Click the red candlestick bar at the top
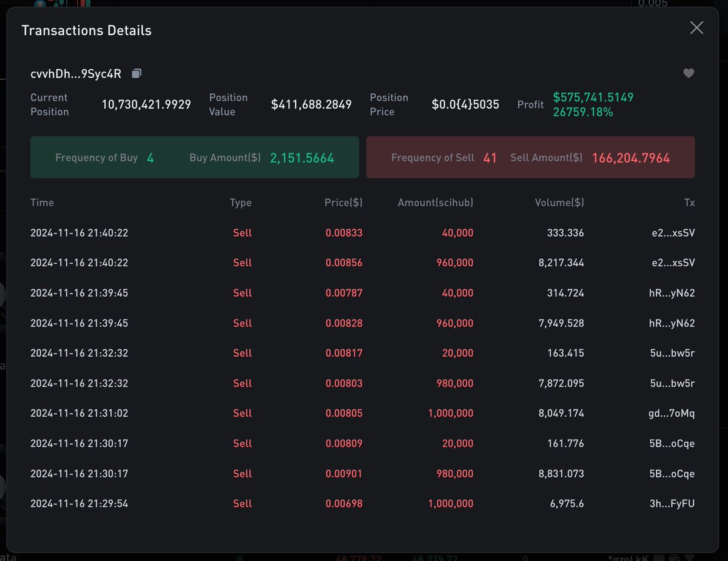Viewport: 728px width, 561px height. [x=82, y=4]
